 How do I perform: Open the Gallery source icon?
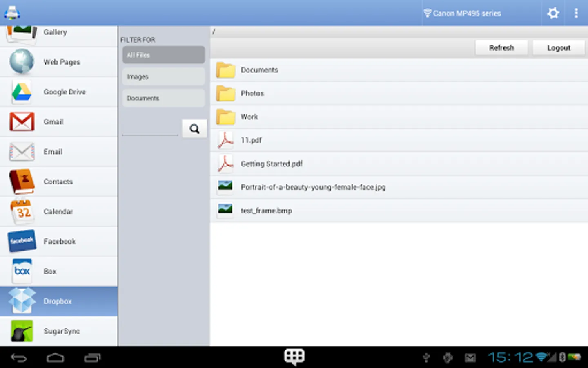tap(21, 34)
